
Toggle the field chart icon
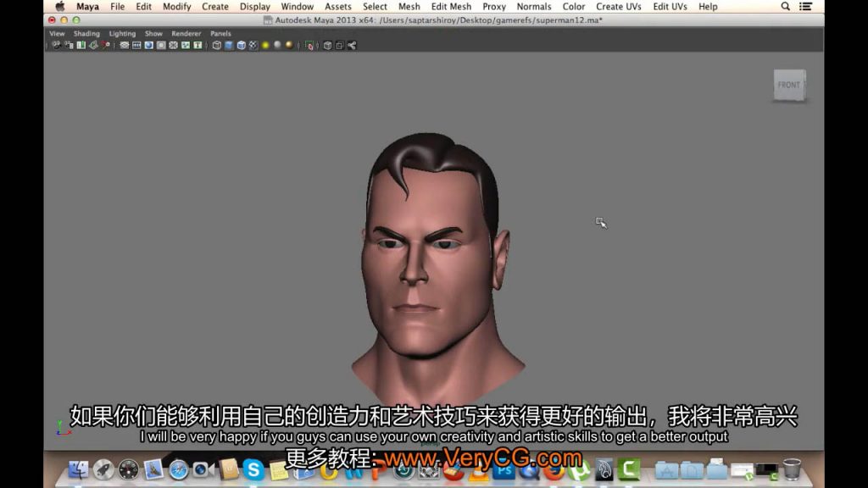coord(173,46)
